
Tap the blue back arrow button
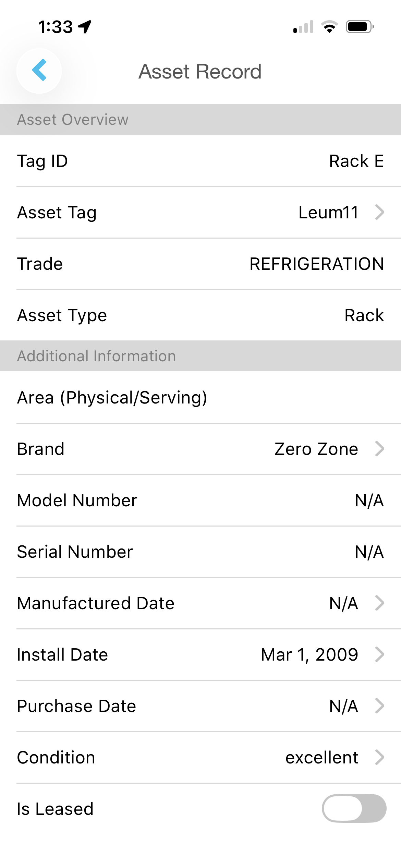39,70
